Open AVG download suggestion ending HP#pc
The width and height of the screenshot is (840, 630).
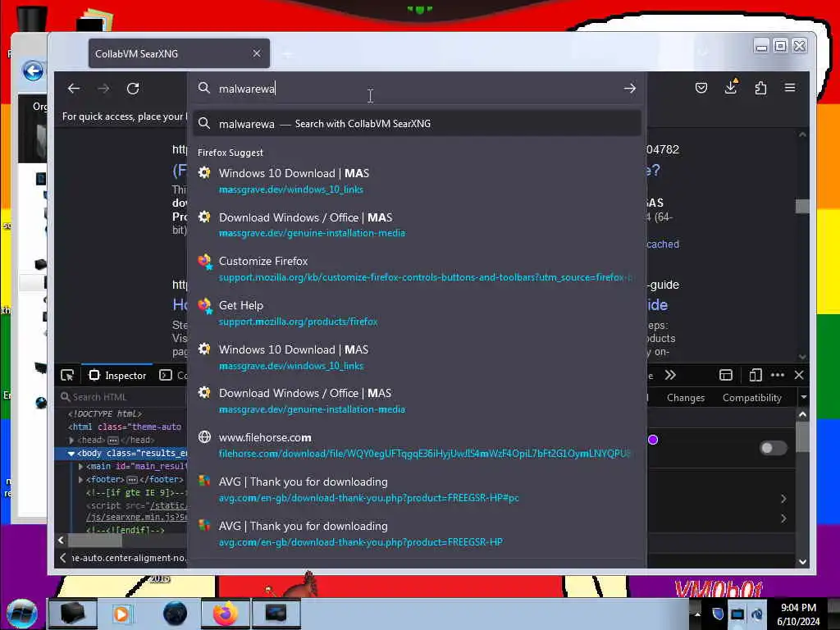[x=418, y=489]
